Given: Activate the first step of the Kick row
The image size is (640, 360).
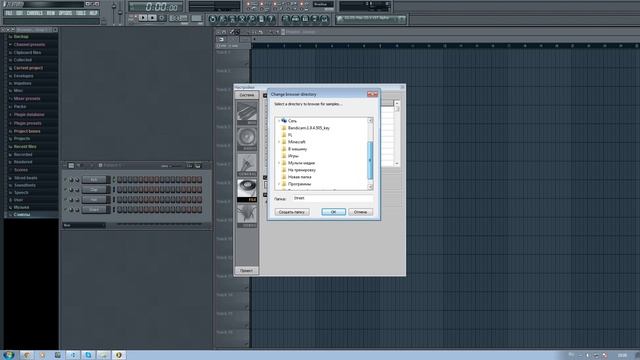Looking at the screenshot, I should pos(120,180).
